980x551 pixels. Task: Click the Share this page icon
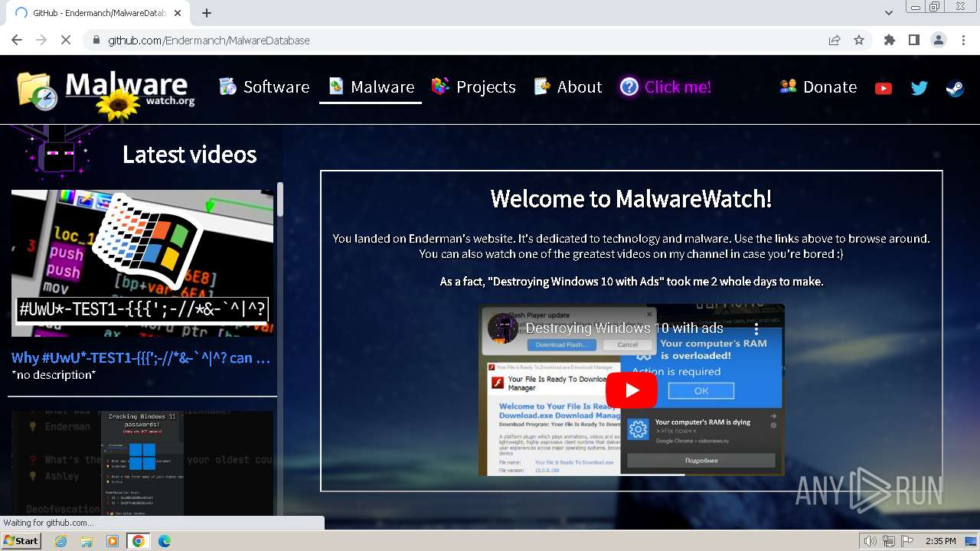coord(835,41)
